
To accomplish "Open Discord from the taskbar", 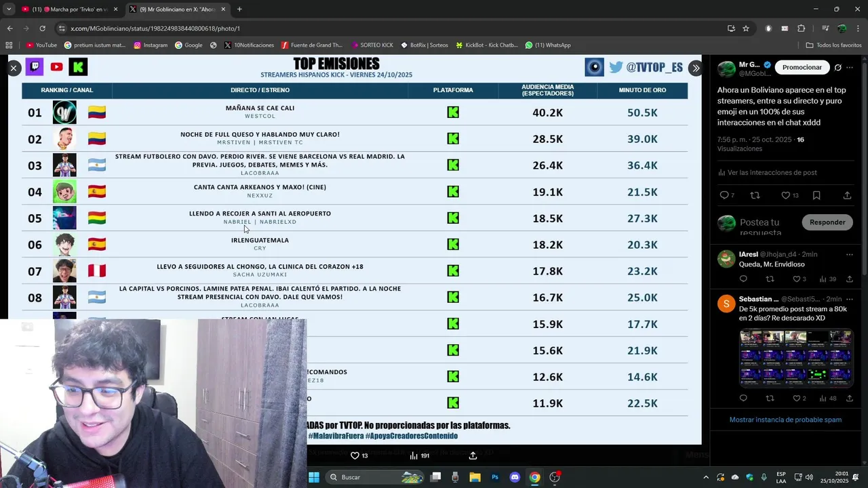I will coord(515,477).
